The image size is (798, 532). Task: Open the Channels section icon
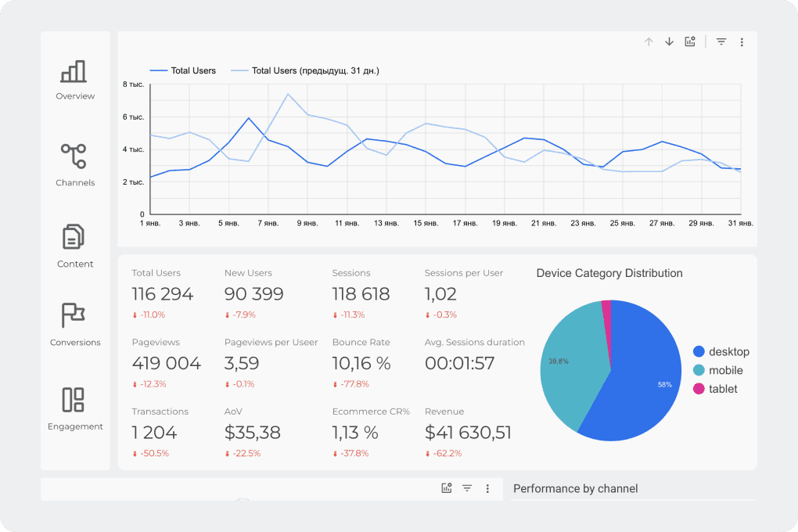[x=74, y=156]
